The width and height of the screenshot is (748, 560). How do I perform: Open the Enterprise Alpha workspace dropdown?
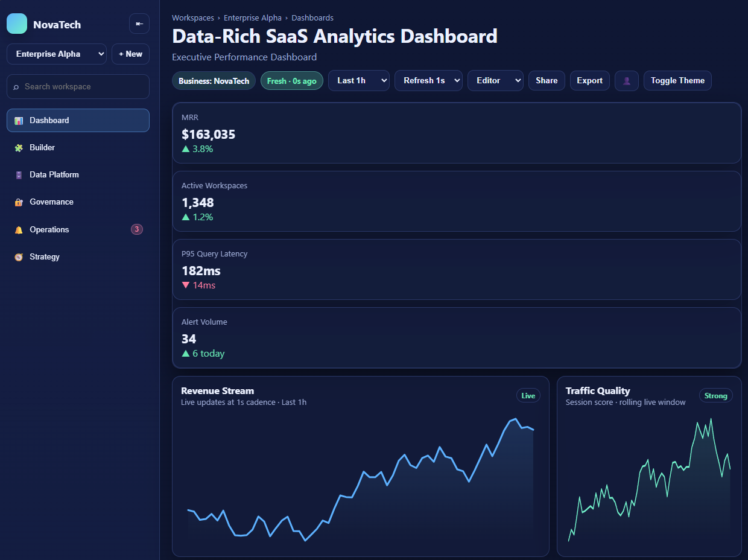(56, 54)
